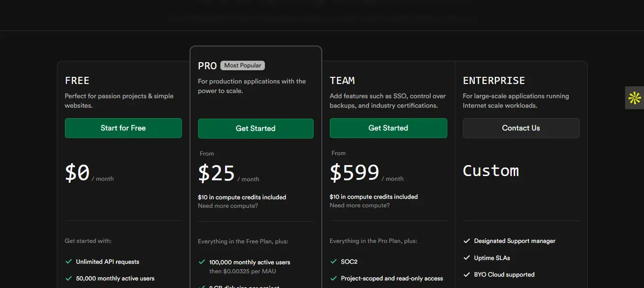Click the Most Popular badge
Viewport: 644px width, 288px height.
243,65
